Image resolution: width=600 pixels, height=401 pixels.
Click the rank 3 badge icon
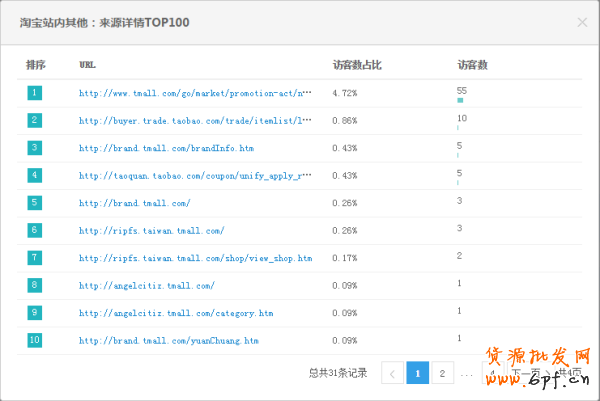coord(35,148)
